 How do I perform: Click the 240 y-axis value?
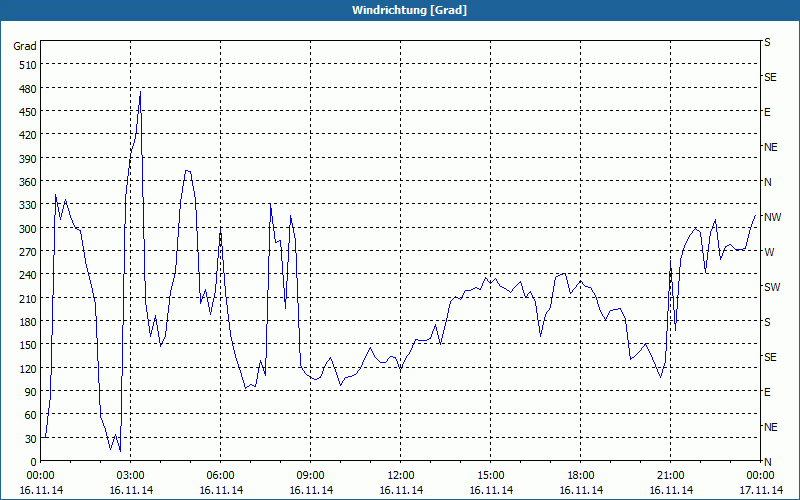[28, 276]
